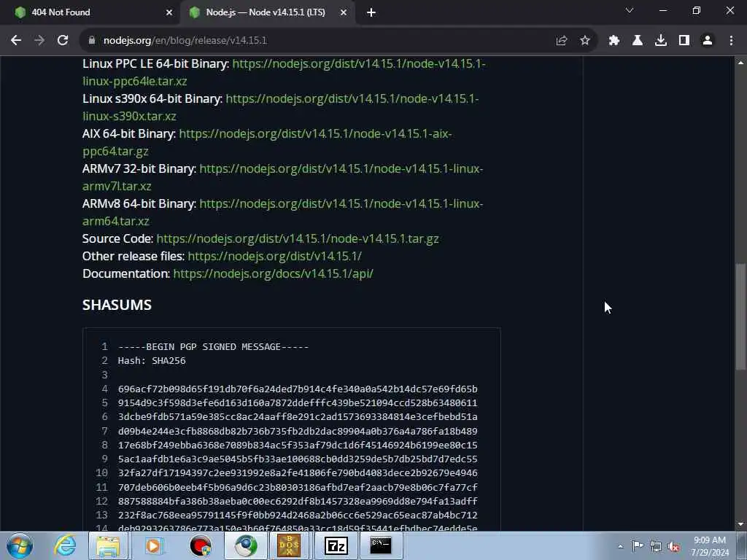Open 7-Zip from the taskbar
The width and height of the screenshot is (747, 560).
(x=336, y=545)
